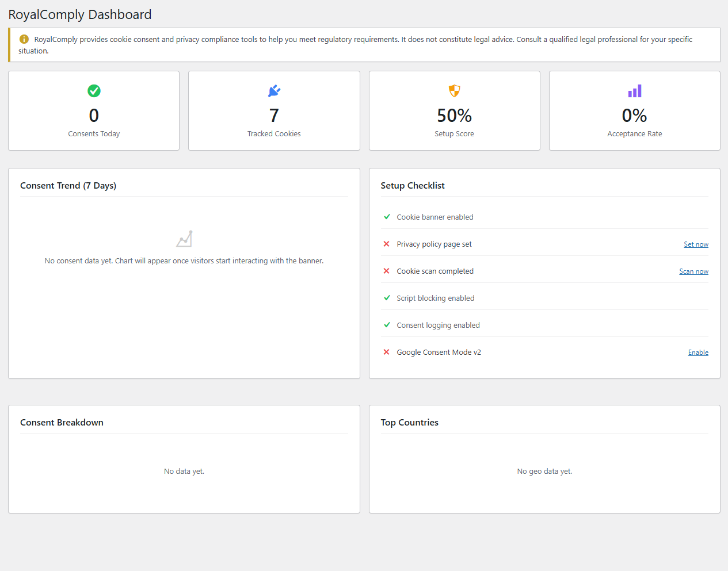Click the Consents Today label
Image resolution: width=728 pixels, height=571 pixels.
coord(94,133)
